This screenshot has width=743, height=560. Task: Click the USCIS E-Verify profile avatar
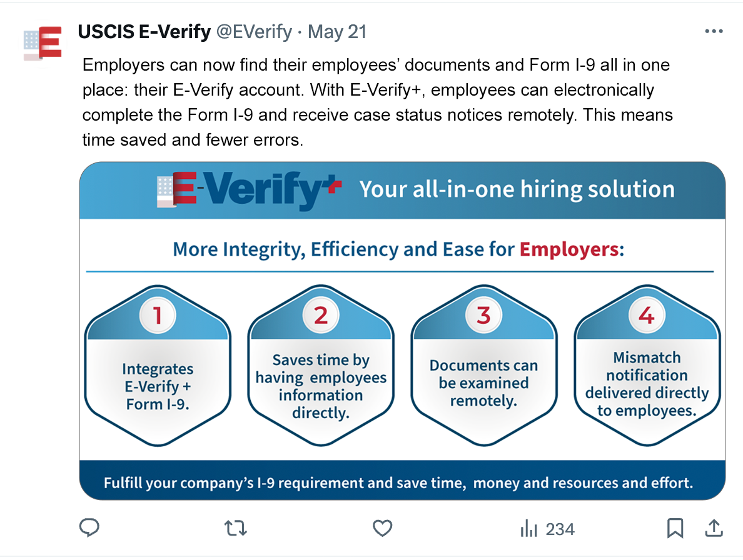tap(43, 44)
